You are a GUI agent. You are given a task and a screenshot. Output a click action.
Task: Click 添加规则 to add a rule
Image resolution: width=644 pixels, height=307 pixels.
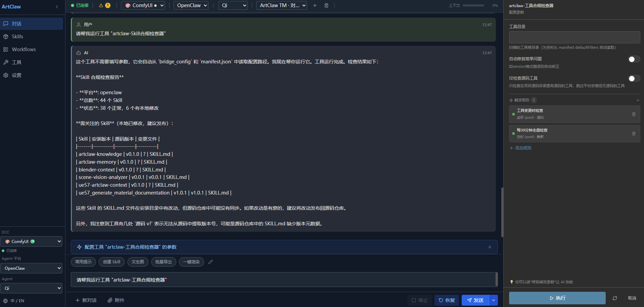coord(521,148)
